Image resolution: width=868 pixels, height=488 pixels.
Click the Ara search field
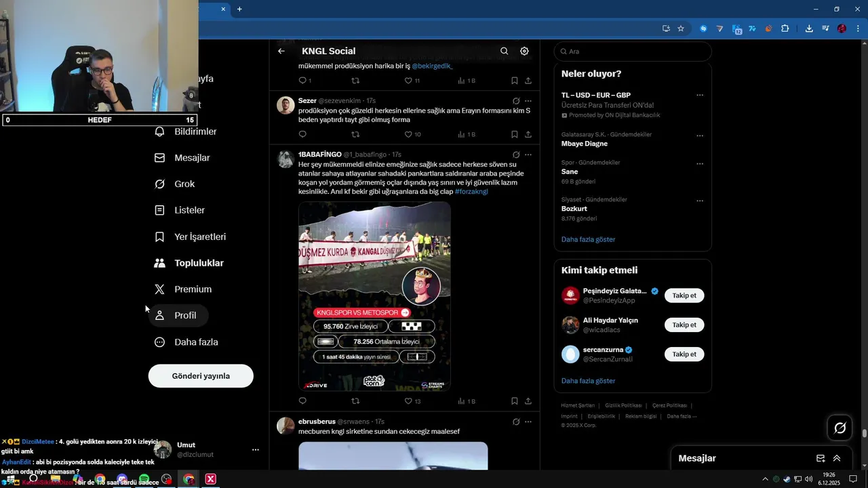(633, 52)
